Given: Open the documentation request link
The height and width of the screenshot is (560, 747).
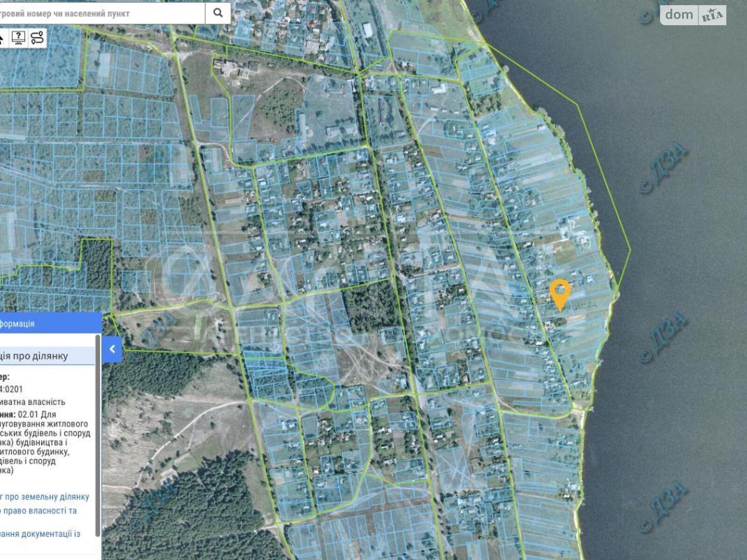Looking at the screenshot, I should [x=40, y=533].
